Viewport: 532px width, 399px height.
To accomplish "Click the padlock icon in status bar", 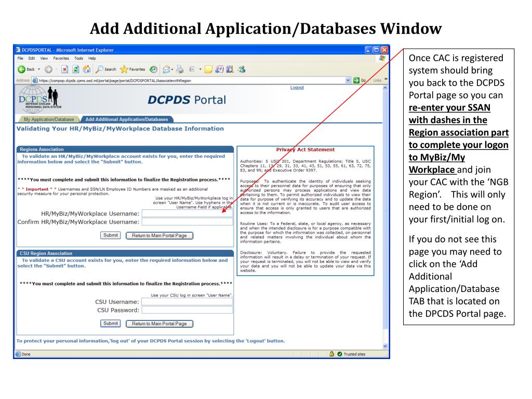I will [x=331, y=354].
